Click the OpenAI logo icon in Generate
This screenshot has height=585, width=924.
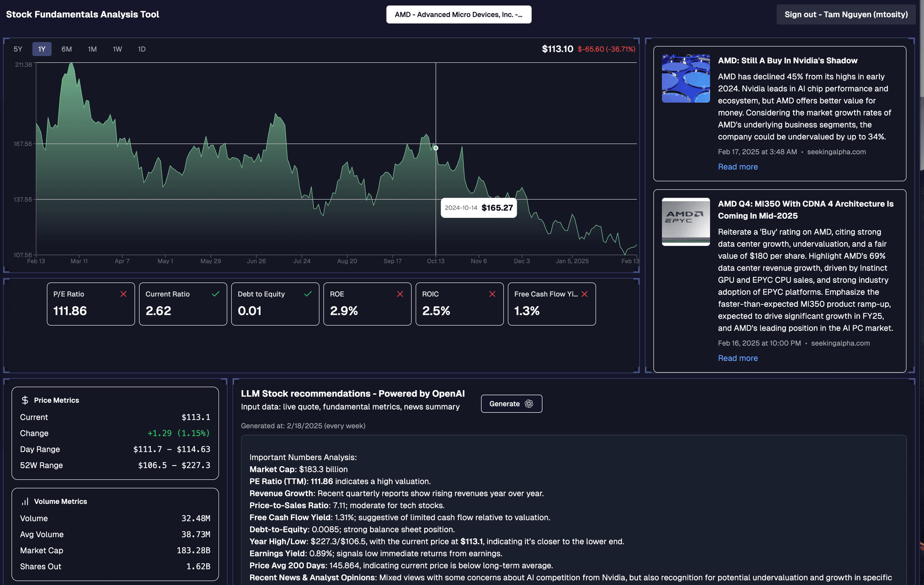[x=529, y=404]
